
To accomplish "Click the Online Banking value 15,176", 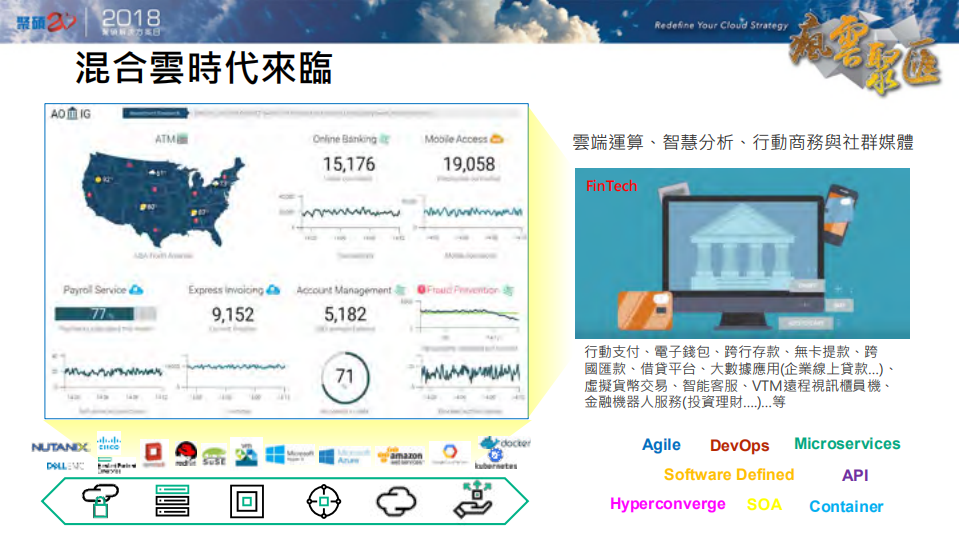I will point(349,164).
